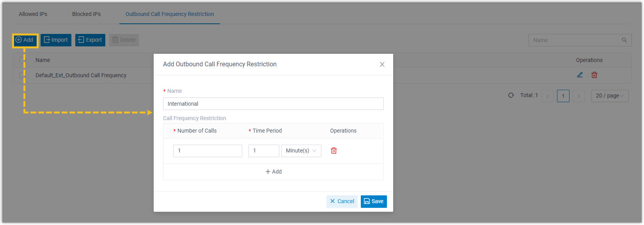Select page 1 in pagination
This screenshot has width=644, height=225.
563,96
